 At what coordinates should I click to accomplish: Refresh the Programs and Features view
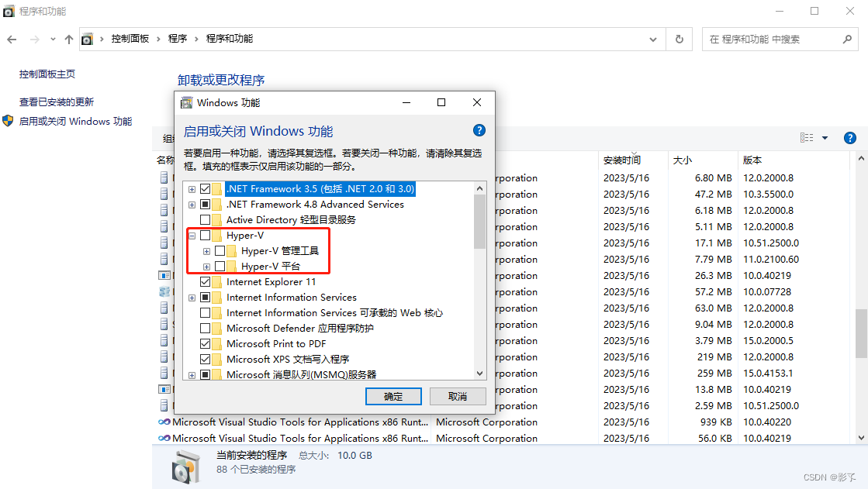(680, 40)
